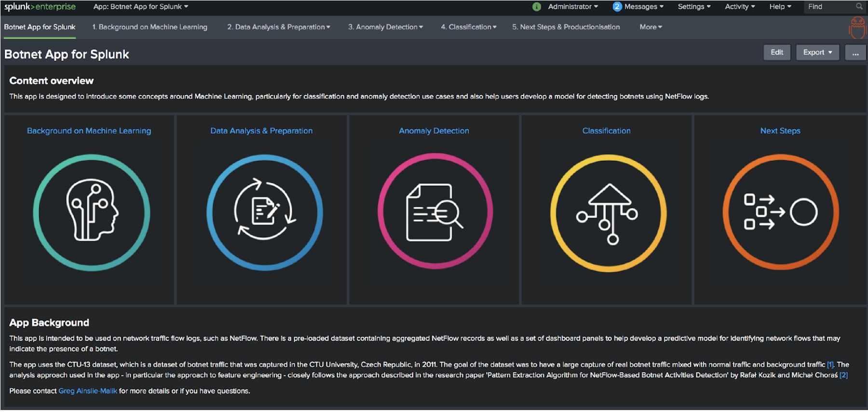Expand the 4. Classification menu
Image resolution: width=868 pixels, height=412 pixels.
coord(469,27)
